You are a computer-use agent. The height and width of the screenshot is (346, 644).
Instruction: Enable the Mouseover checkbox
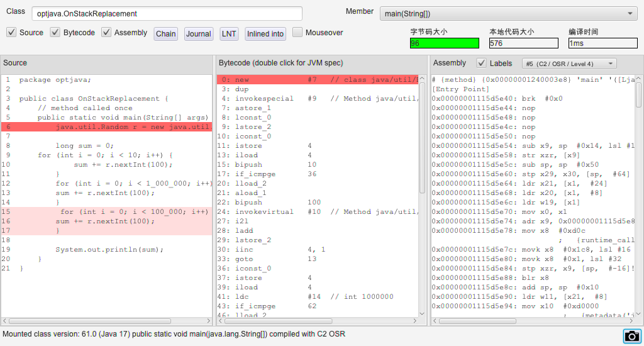pos(297,32)
